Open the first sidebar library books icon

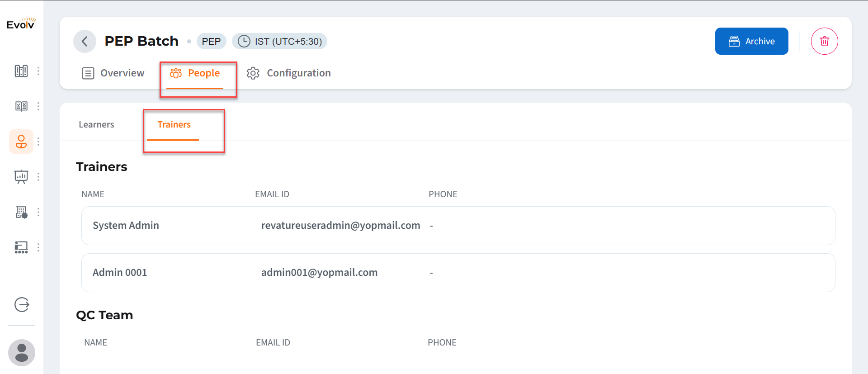pos(21,71)
